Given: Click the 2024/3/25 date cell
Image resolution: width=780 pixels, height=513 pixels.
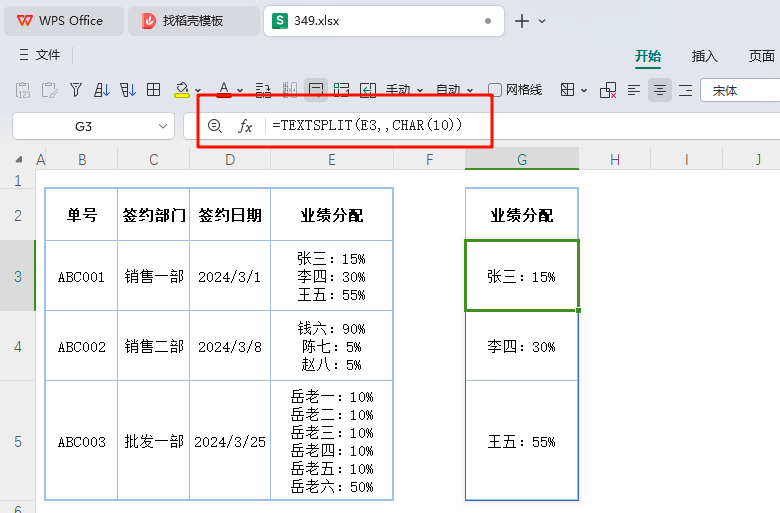Looking at the screenshot, I should (x=230, y=441).
